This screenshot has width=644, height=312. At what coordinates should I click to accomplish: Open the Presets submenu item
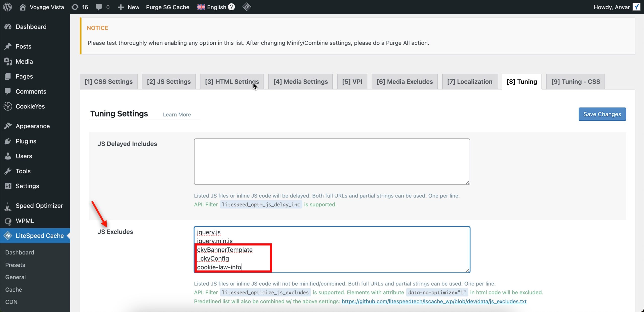tap(15, 265)
